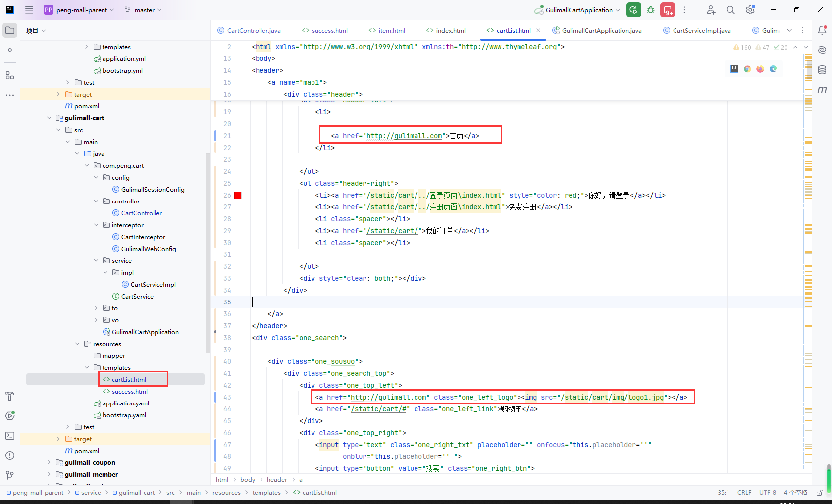
Task: Show more tool windows ellipsis
Action: pos(10,95)
